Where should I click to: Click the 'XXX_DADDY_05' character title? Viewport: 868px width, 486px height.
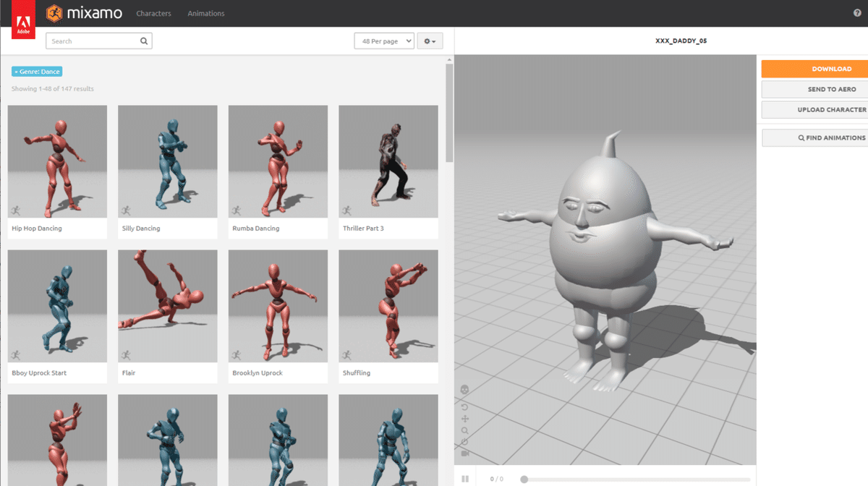[x=681, y=41]
